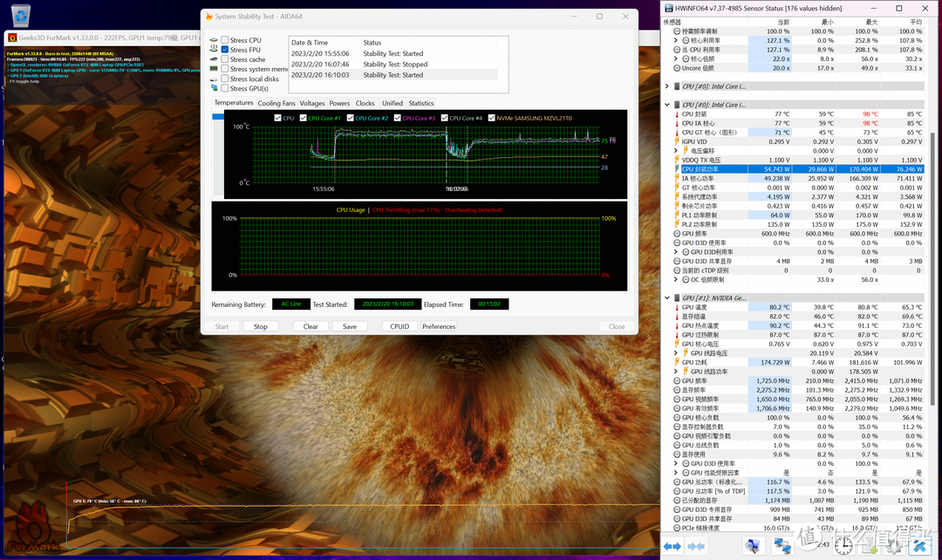This screenshot has width=942, height=560.
Task: Uncheck CPU Core #3 in the temperature graph
Action: point(397,118)
